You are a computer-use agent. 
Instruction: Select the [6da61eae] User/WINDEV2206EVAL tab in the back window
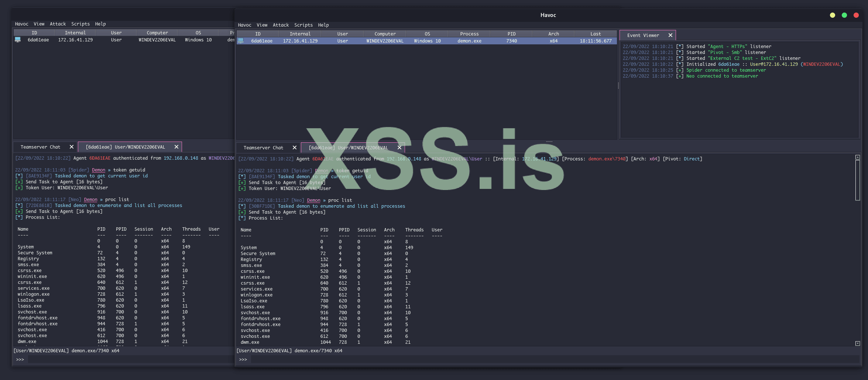[x=125, y=147]
